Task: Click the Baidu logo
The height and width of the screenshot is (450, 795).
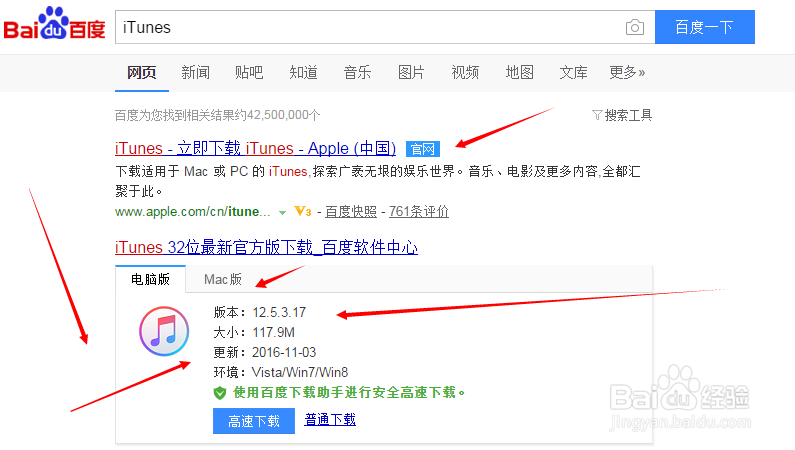Action: pyautogui.click(x=54, y=24)
